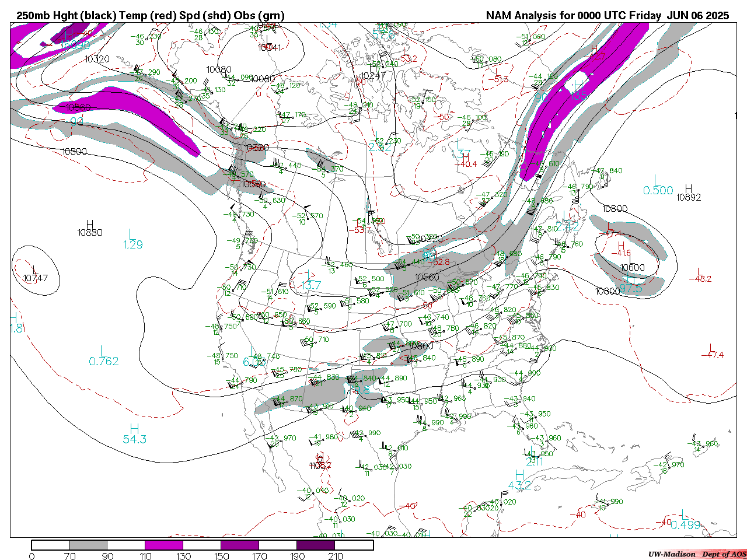Click the black "10880" high height label
The image size is (747, 560).
90,233
